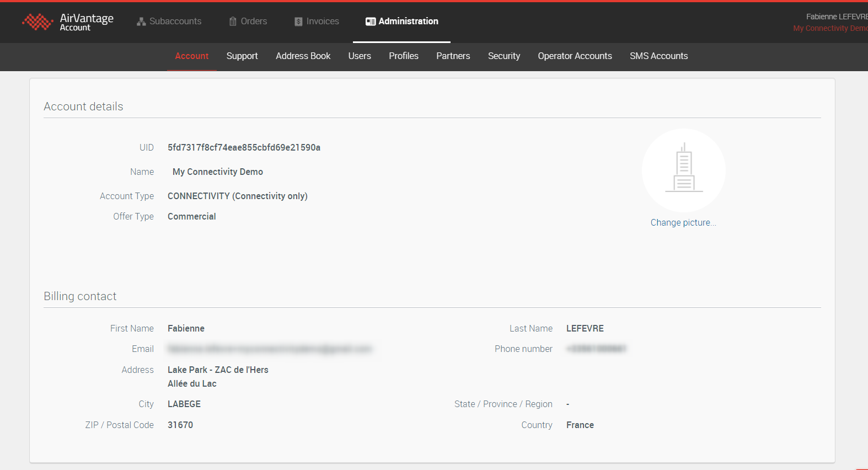Switch to Address Book tab
Screen dimensions: 868x470
(x=303, y=56)
